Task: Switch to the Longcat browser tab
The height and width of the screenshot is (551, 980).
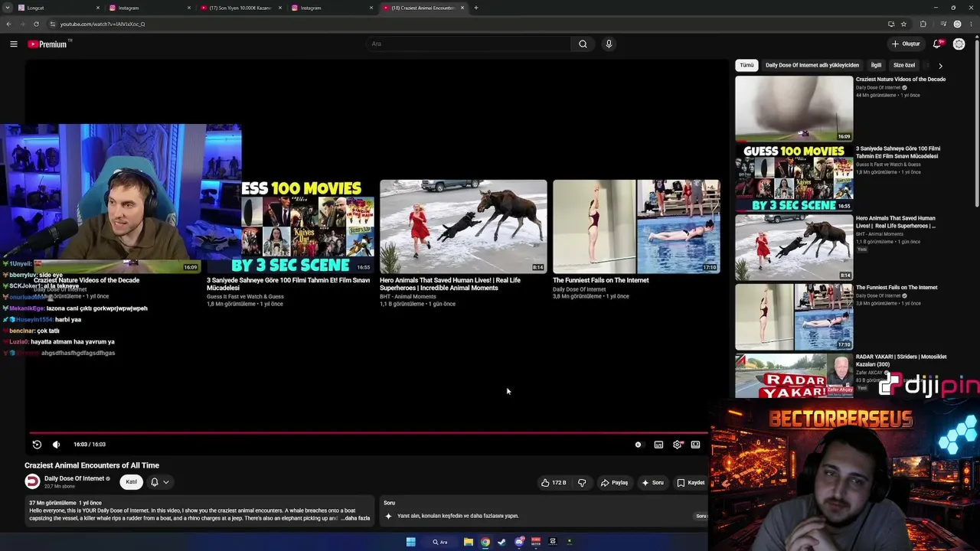Action: click(x=58, y=8)
